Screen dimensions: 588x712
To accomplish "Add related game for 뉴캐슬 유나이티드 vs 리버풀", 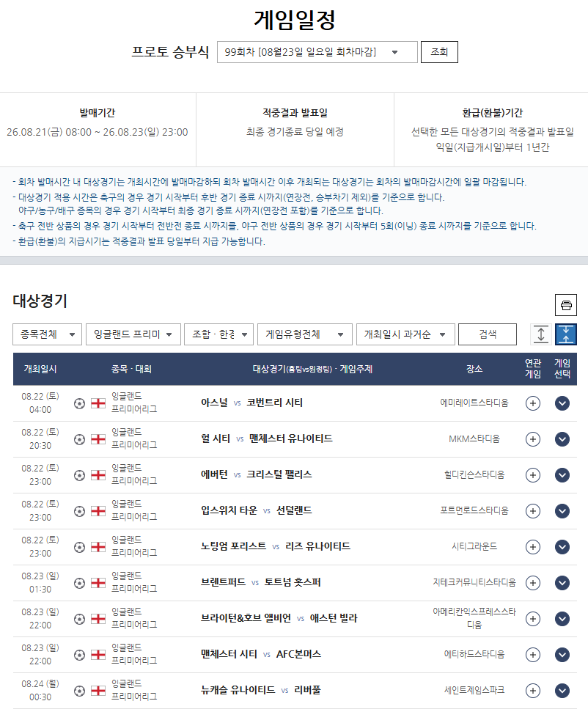I will click(532, 691).
